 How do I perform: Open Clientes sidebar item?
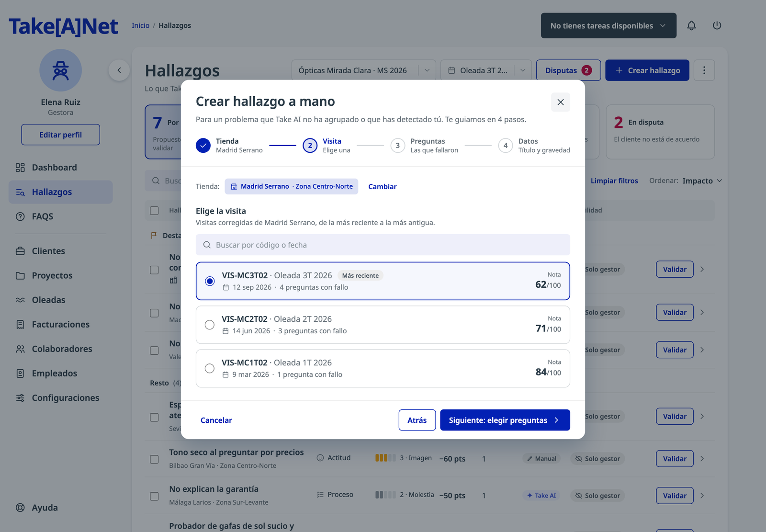point(60,251)
